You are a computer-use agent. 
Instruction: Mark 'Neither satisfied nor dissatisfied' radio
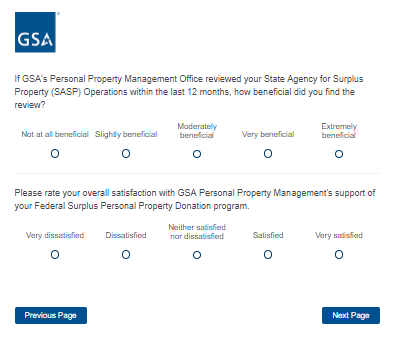click(x=197, y=255)
